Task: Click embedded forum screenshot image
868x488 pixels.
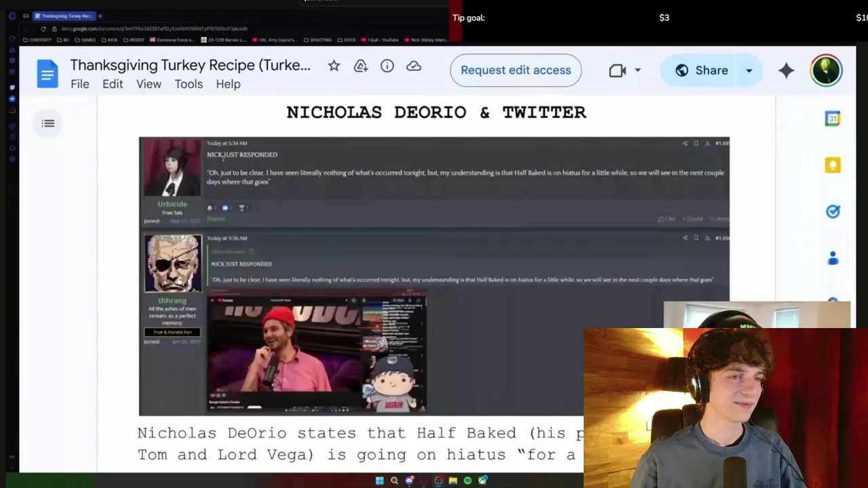Action: [x=434, y=276]
